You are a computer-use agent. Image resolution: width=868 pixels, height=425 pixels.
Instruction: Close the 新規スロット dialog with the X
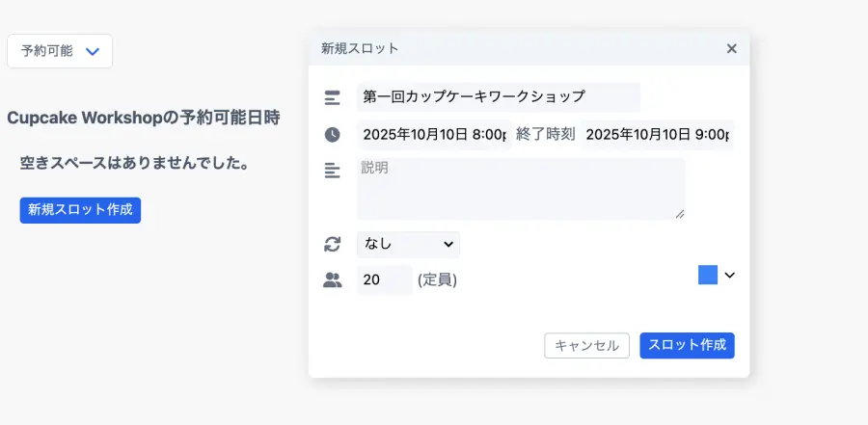tap(731, 48)
